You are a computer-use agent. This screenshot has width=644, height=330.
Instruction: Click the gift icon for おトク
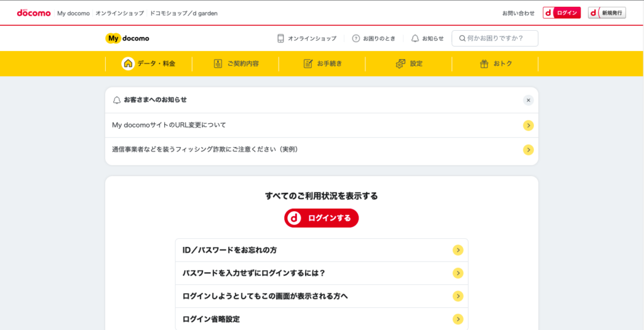click(484, 63)
